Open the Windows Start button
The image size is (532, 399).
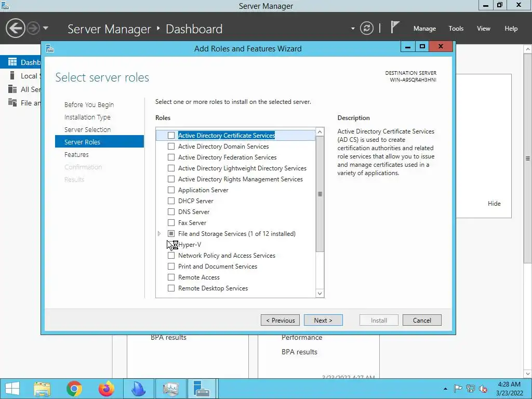coord(12,389)
